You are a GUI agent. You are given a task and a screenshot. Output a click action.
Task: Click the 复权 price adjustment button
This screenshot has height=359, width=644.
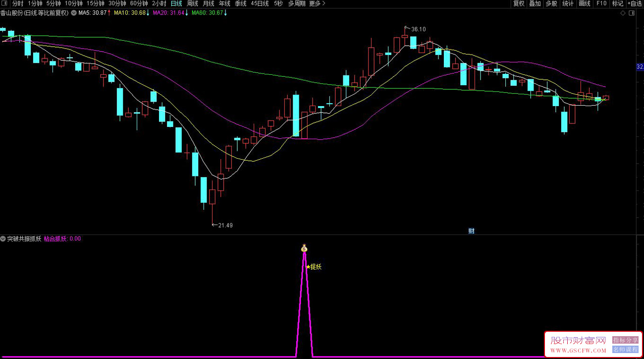[519, 3]
